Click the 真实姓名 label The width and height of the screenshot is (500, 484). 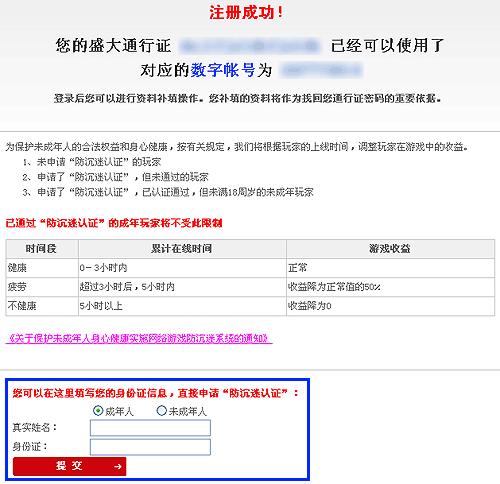pyautogui.click(x=35, y=428)
